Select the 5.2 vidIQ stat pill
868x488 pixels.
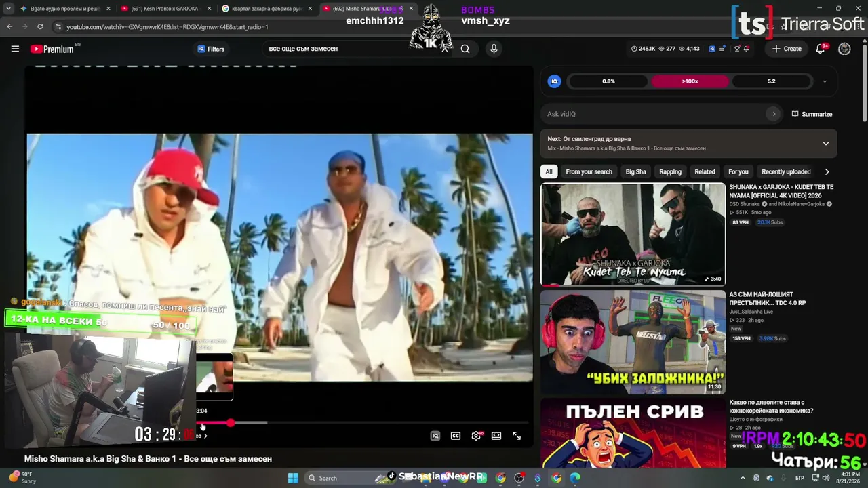pyautogui.click(x=771, y=81)
